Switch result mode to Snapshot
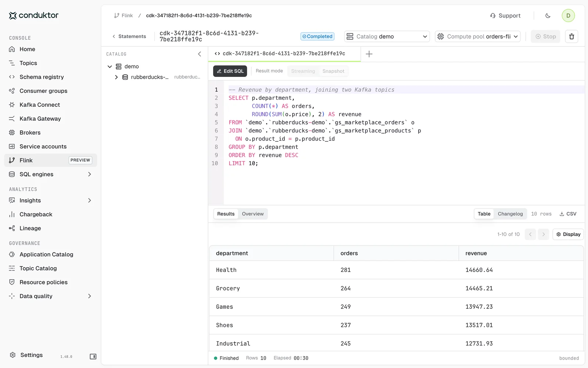 click(333, 71)
